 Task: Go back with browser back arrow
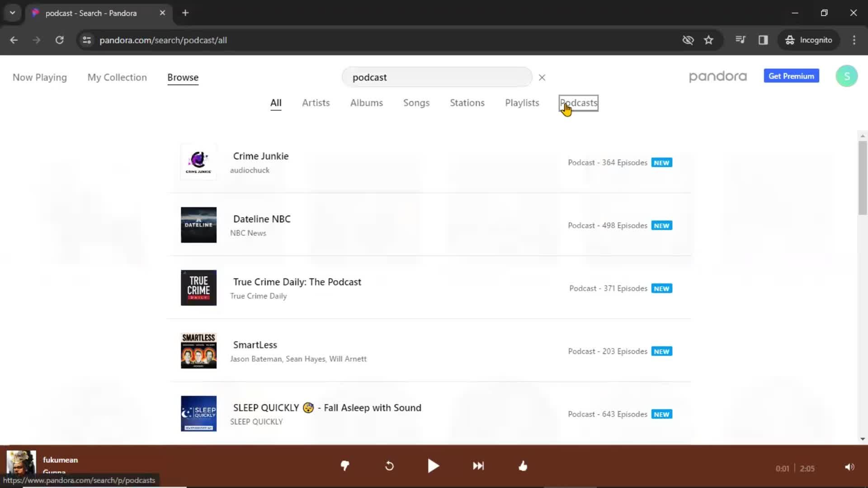click(x=14, y=40)
